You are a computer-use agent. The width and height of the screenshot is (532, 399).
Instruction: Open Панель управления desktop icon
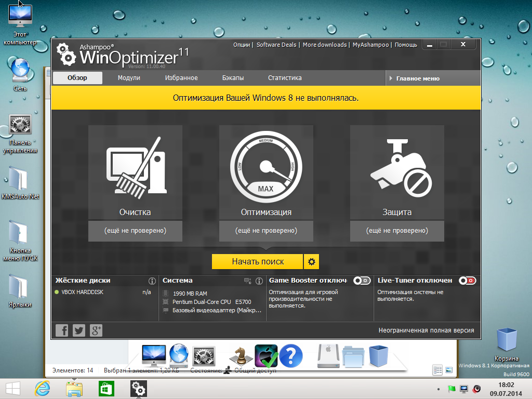20,134
